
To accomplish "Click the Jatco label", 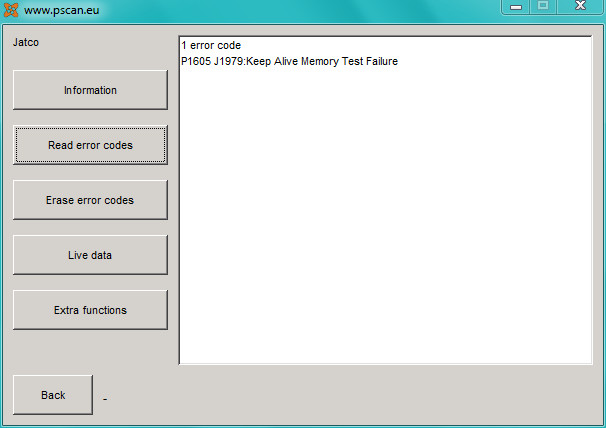I will [26, 42].
